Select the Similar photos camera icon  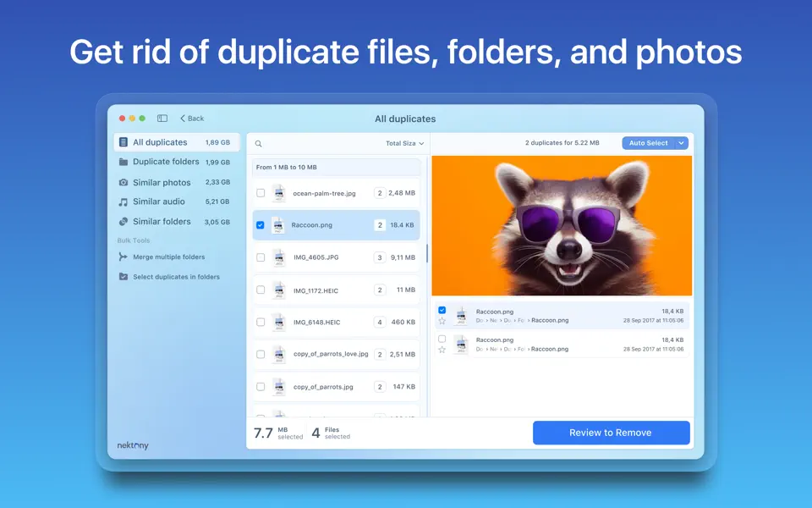pyautogui.click(x=124, y=182)
